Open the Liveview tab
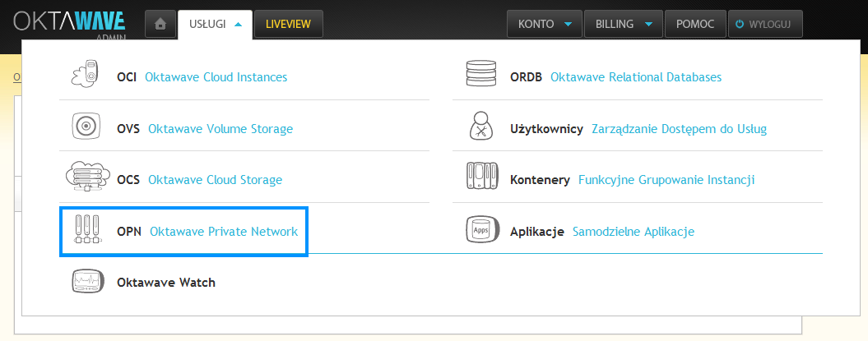868x341 pixels. (x=288, y=25)
